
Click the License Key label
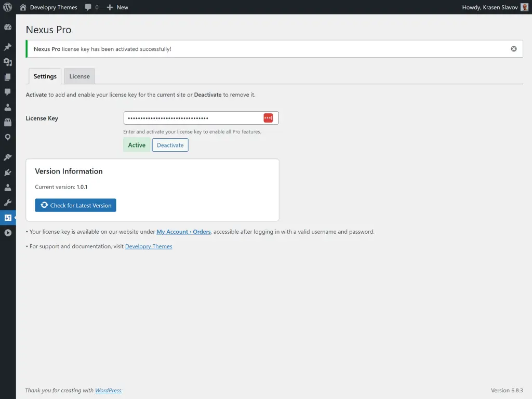tap(42, 118)
